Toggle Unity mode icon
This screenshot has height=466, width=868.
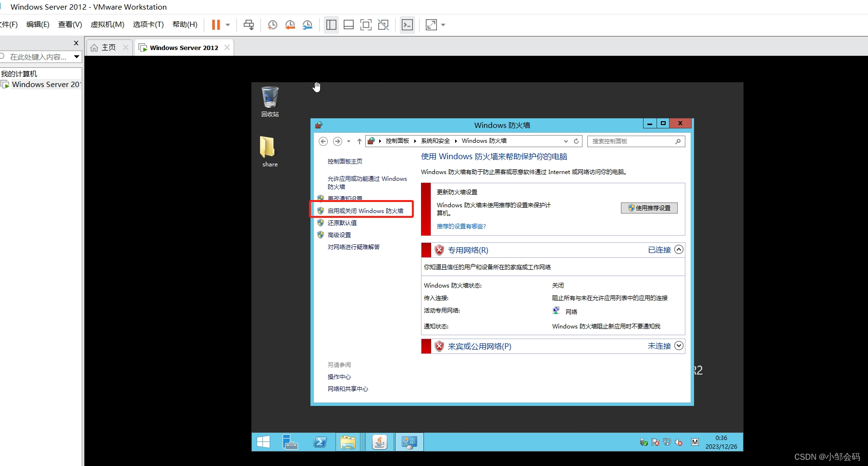(x=383, y=25)
